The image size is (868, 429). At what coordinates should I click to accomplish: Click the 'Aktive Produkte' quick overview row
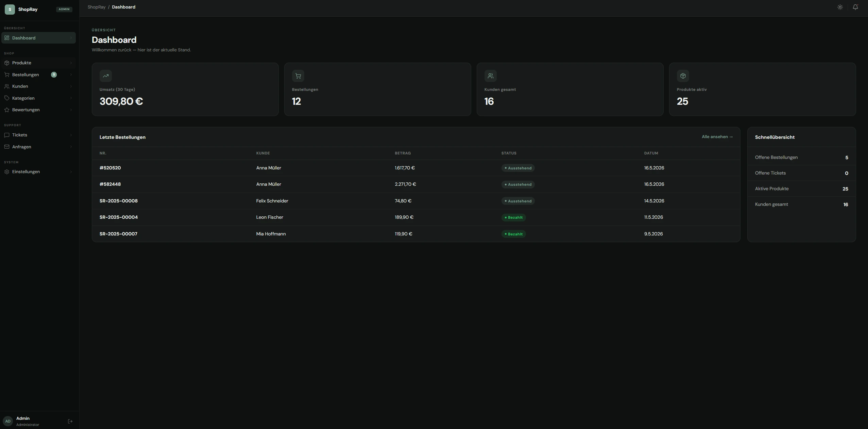click(801, 189)
